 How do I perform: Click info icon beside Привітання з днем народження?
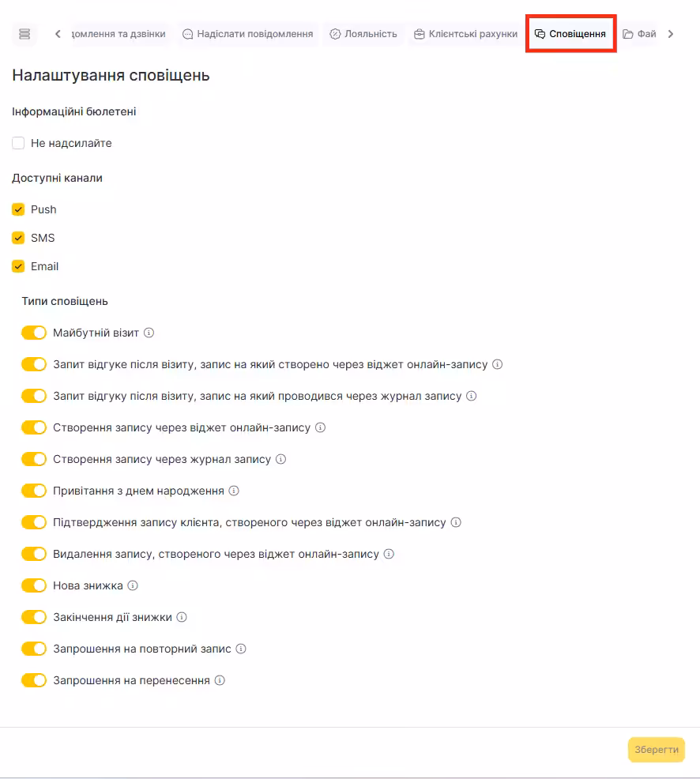coord(234,491)
